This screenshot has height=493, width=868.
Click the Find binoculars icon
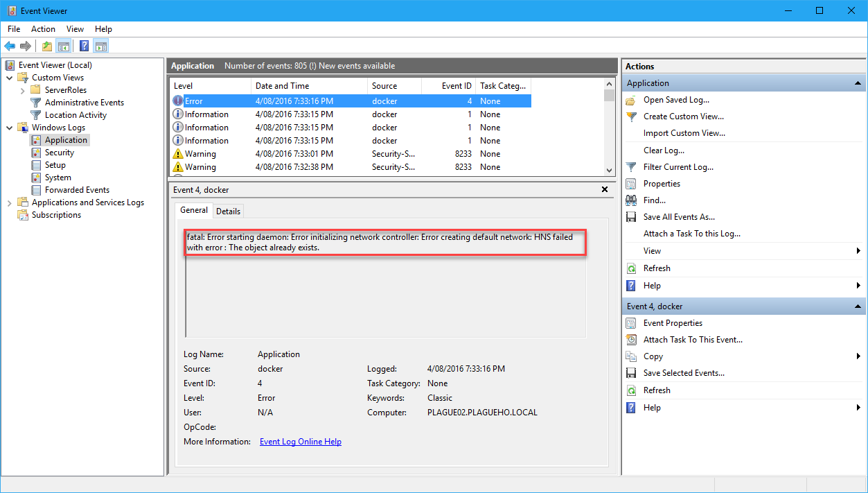631,200
